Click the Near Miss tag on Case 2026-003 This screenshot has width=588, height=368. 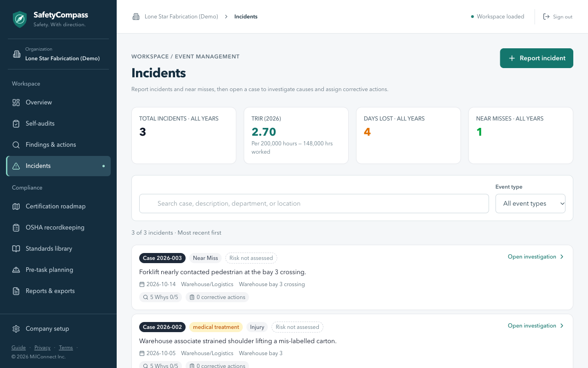pyautogui.click(x=205, y=258)
